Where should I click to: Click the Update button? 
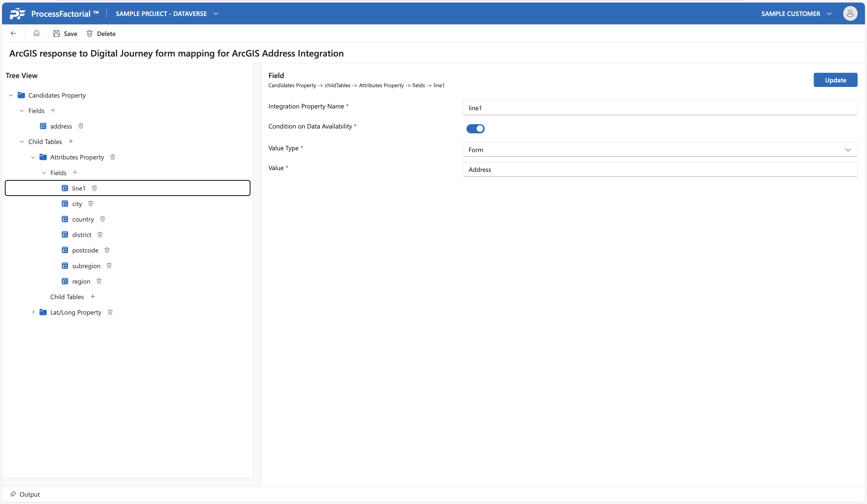(x=835, y=80)
